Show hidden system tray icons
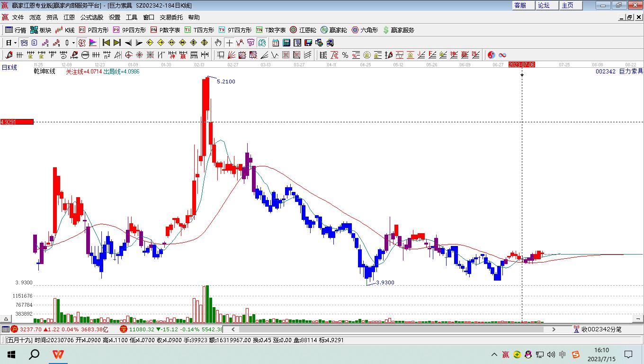Viewport: 644px width, 364px height. [494, 354]
